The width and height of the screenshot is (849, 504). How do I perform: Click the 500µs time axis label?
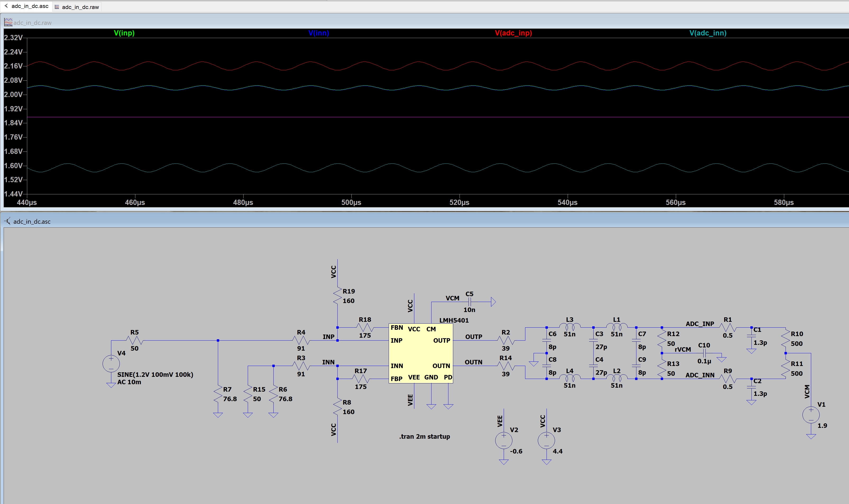coord(351,202)
